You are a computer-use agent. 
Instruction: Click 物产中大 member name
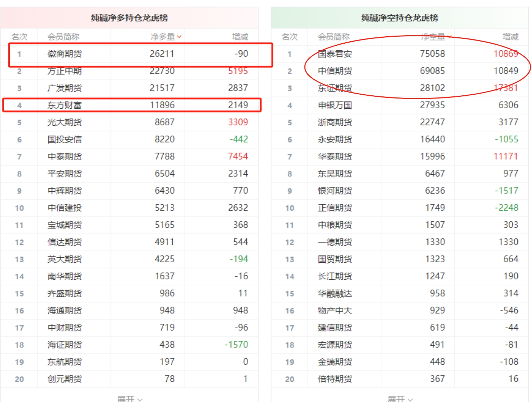point(335,310)
